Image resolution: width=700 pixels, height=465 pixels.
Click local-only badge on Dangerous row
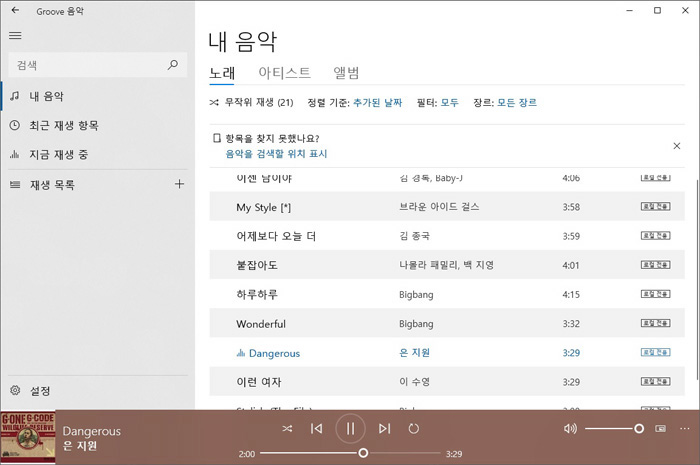pyautogui.click(x=655, y=352)
